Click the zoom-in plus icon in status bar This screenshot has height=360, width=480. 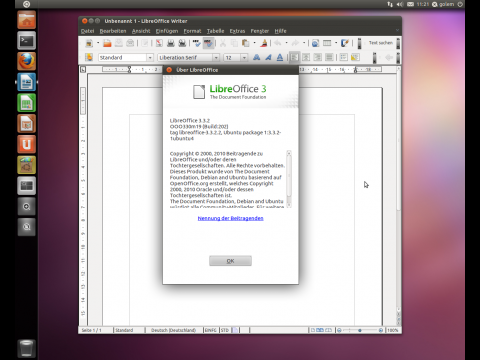point(381,330)
